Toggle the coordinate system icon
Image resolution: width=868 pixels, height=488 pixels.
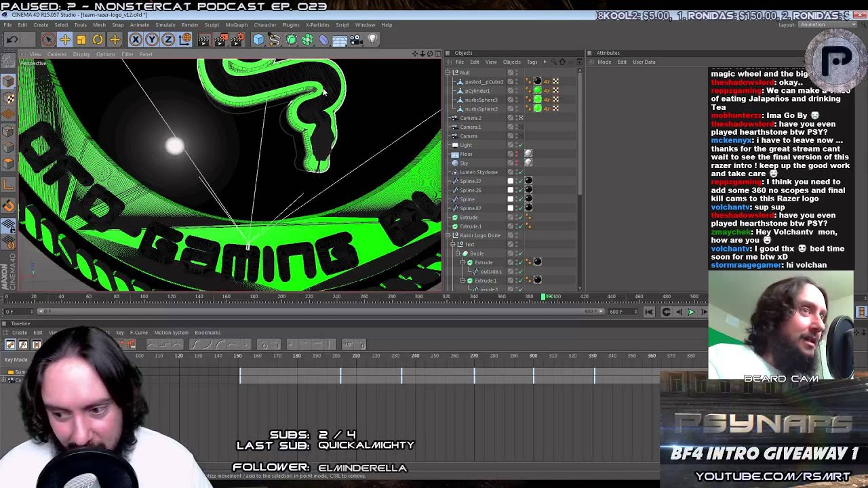pos(185,40)
